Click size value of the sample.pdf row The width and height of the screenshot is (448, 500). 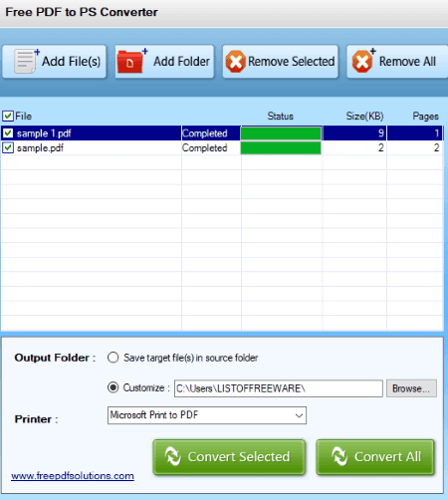[x=381, y=147]
